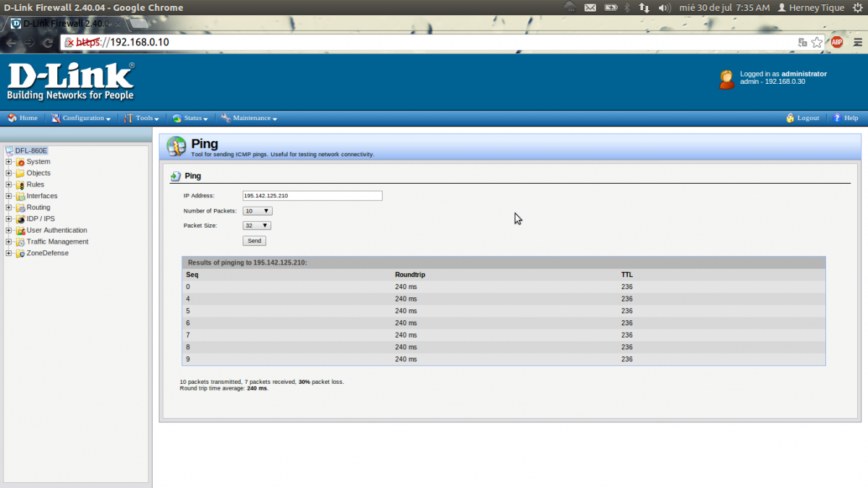The height and width of the screenshot is (488, 868).
Task: Log out via the Logout link
Action: point(803,118)
